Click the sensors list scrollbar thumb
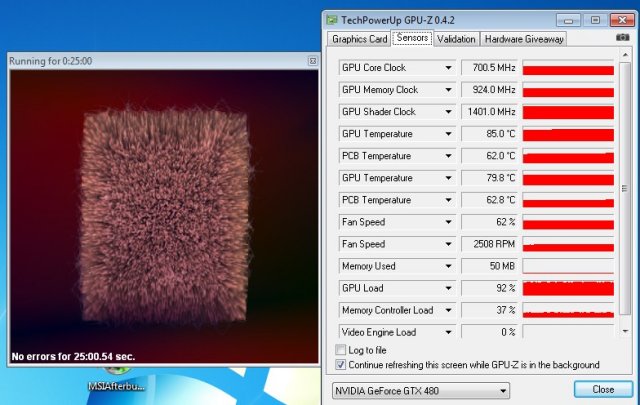640x405 pixels. pos(625,189)
